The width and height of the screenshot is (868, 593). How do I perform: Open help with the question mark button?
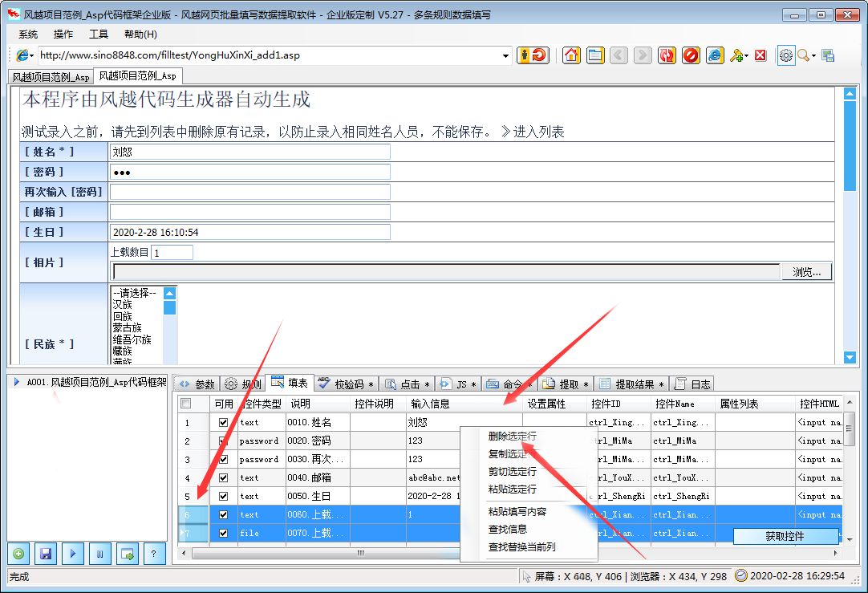click(x=155, y=554)
